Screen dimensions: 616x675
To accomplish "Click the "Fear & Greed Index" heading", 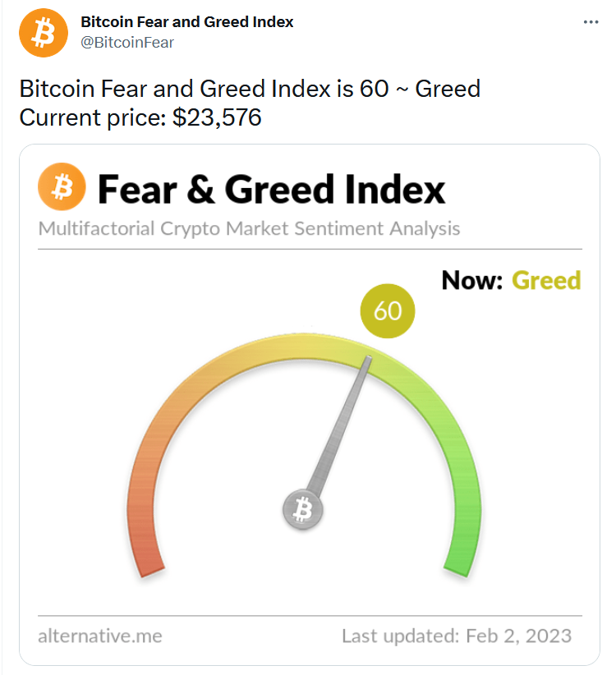I will point(271,189).
